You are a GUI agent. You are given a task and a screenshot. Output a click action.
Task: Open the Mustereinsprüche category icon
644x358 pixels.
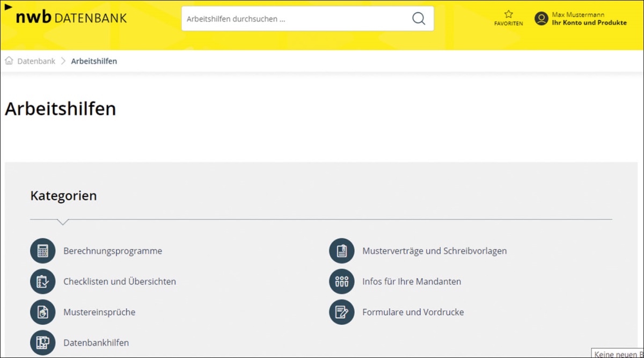click(43, 312)
